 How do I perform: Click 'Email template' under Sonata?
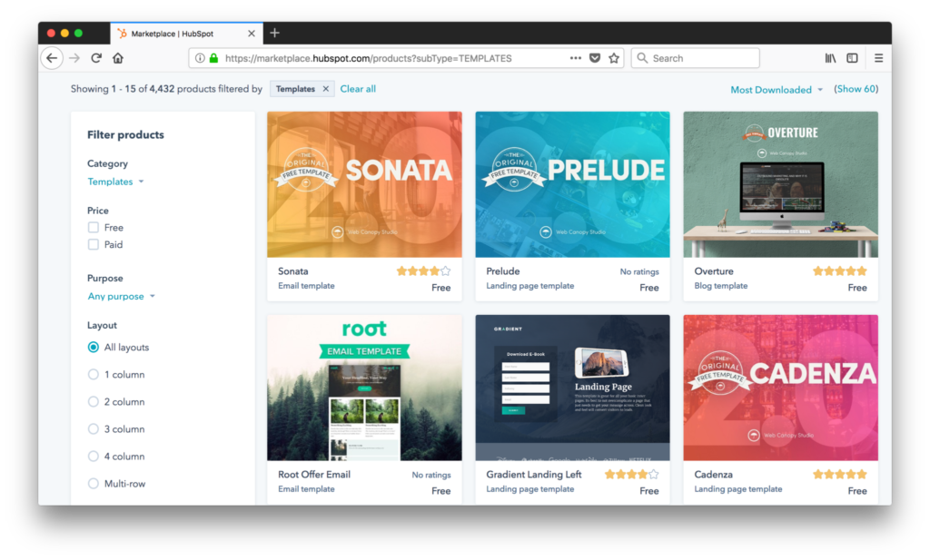306,286
